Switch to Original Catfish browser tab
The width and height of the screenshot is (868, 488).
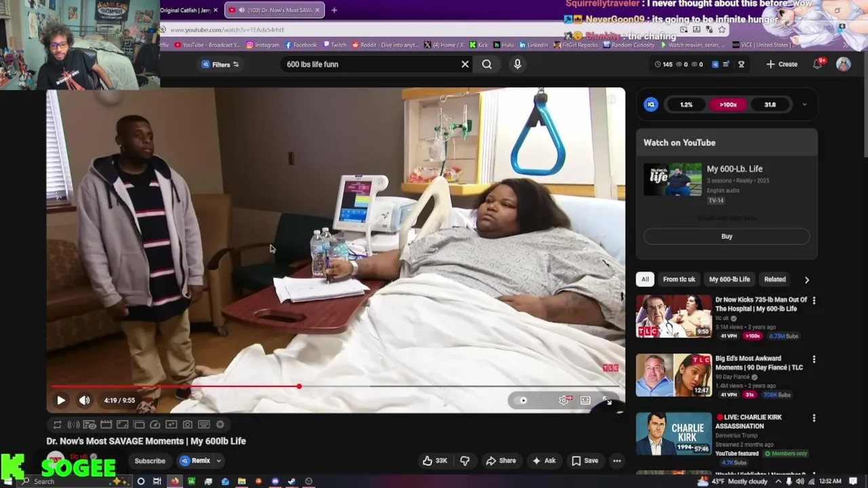(185, 10)
